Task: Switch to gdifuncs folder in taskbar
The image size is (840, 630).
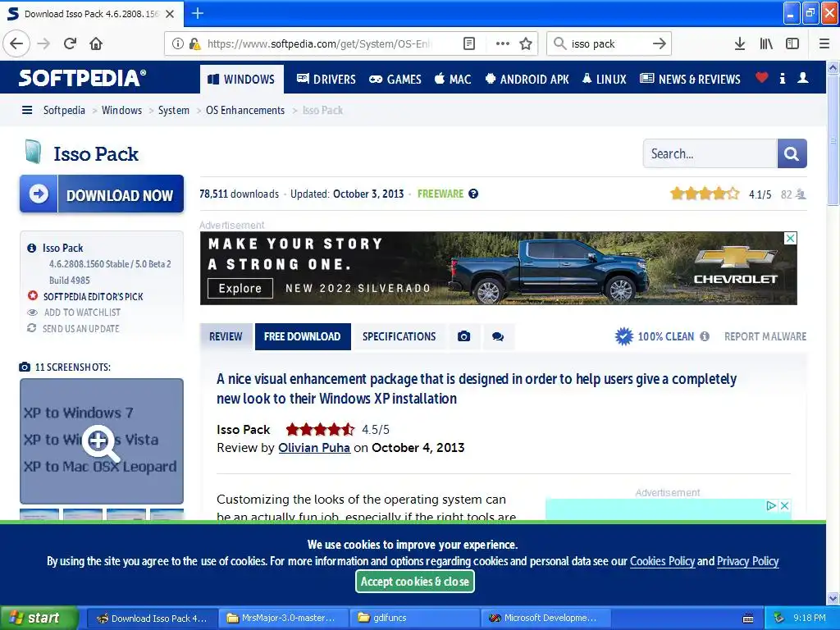Action: pyautogui.click(x=414, y=618)
